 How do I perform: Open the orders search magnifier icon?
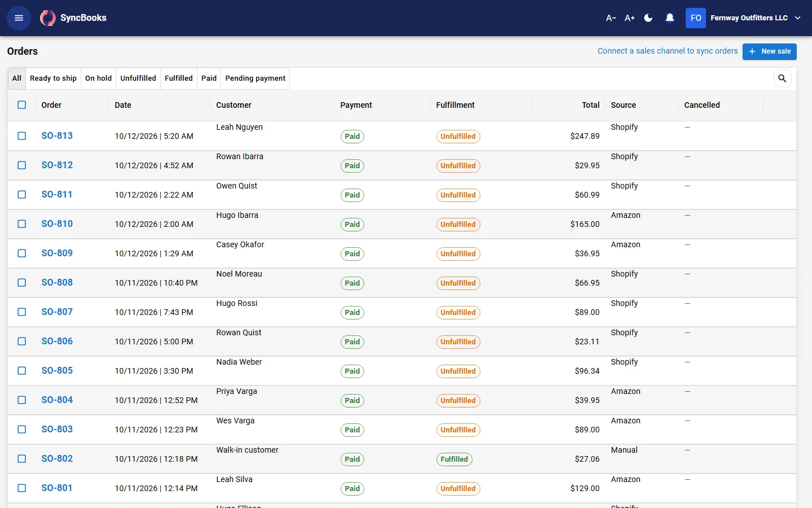click(x=782, y=78)
